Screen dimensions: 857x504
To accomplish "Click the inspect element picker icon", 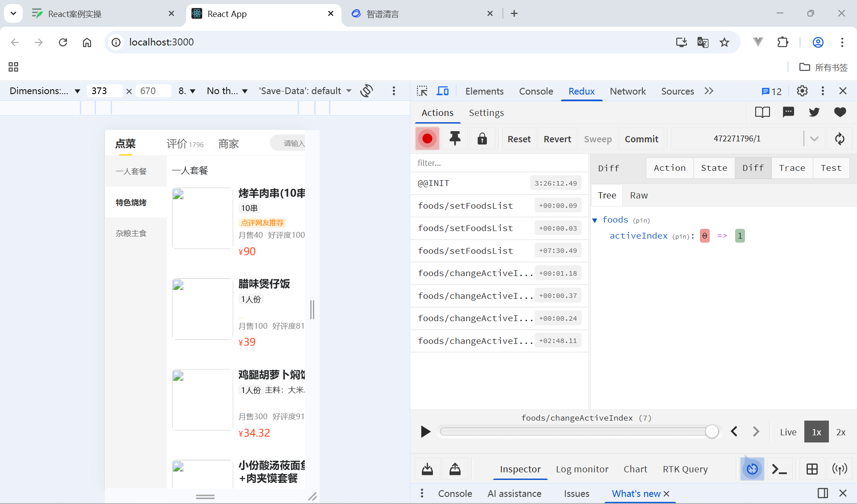I will pos(422,91).
